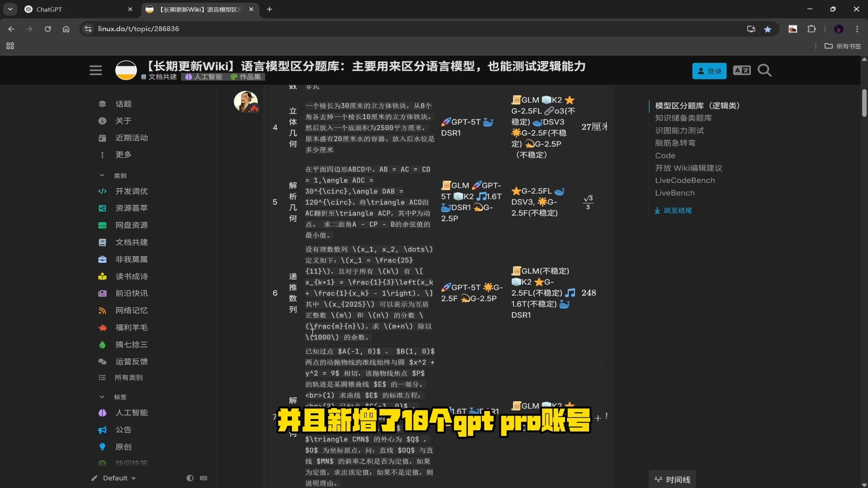Click the page vertical scrollbar thumb
Screen dimensions: 868x488
coord(864,103)
